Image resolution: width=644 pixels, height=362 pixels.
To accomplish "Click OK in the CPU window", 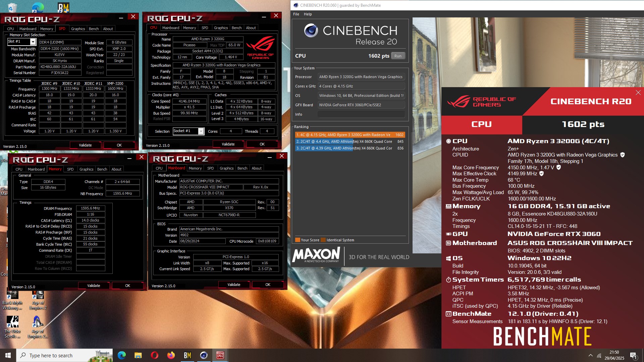I will coord(262,144).
